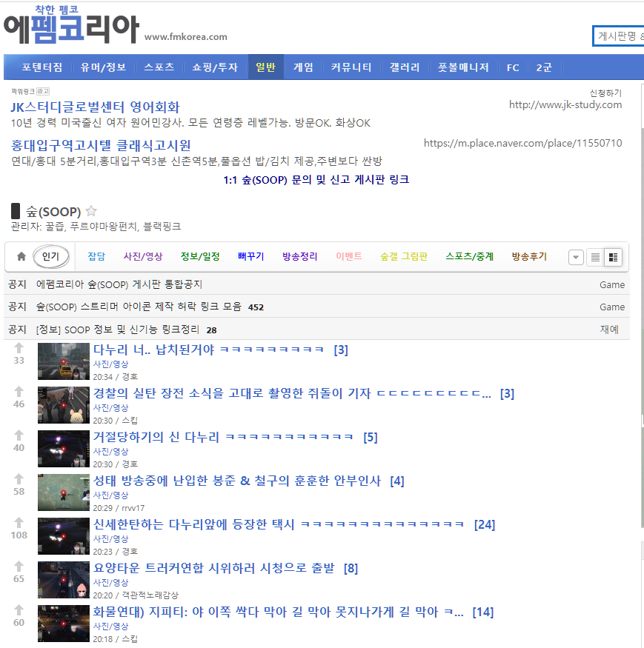Viewport: 644px width, 648px height.
Task: Upvote arrow for post with 65 votes
Action: click(x=19, y=567)
